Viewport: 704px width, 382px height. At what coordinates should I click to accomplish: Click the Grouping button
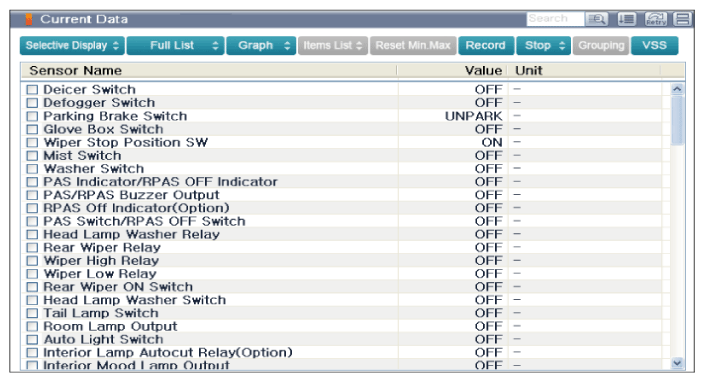tap(601, 45)
